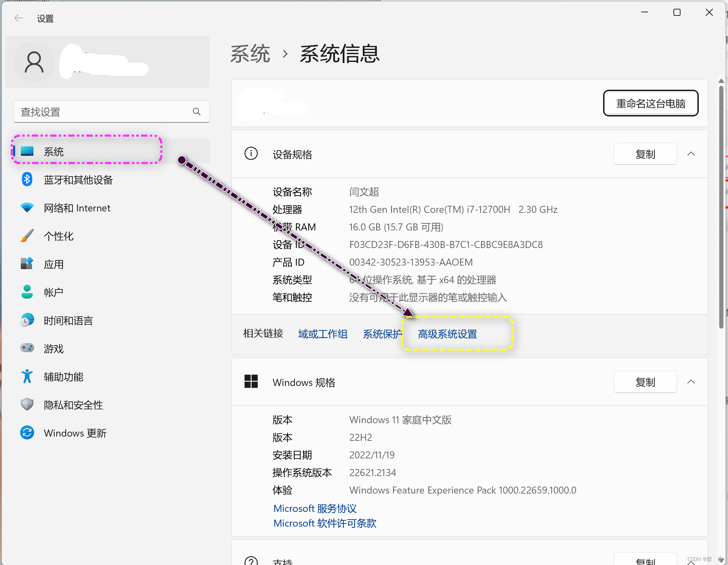Click the search magnifier icon

(197, 112)
